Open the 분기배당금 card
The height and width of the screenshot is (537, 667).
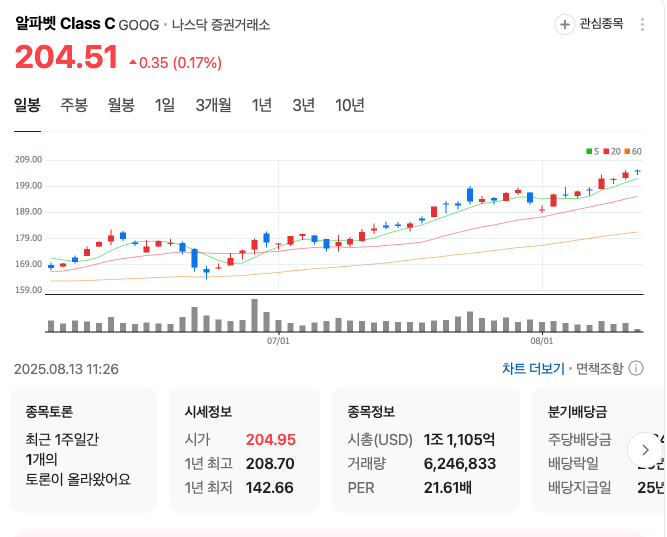(x=599, y=450)
